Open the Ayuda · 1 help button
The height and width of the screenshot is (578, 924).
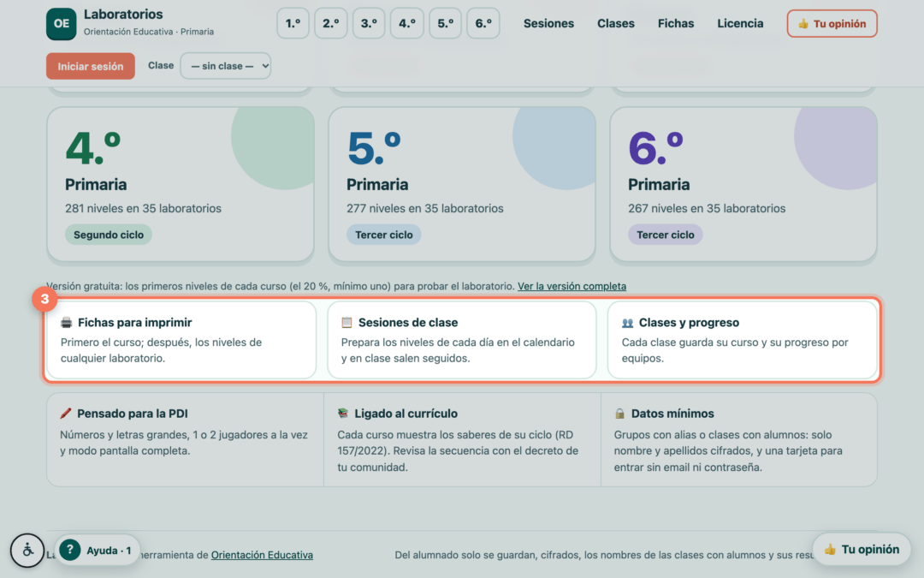[98, 550]
